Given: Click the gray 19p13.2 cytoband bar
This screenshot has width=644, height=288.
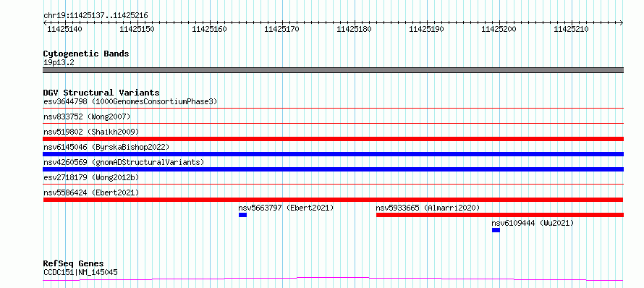Looking at the screenshot, I should 333,70.
